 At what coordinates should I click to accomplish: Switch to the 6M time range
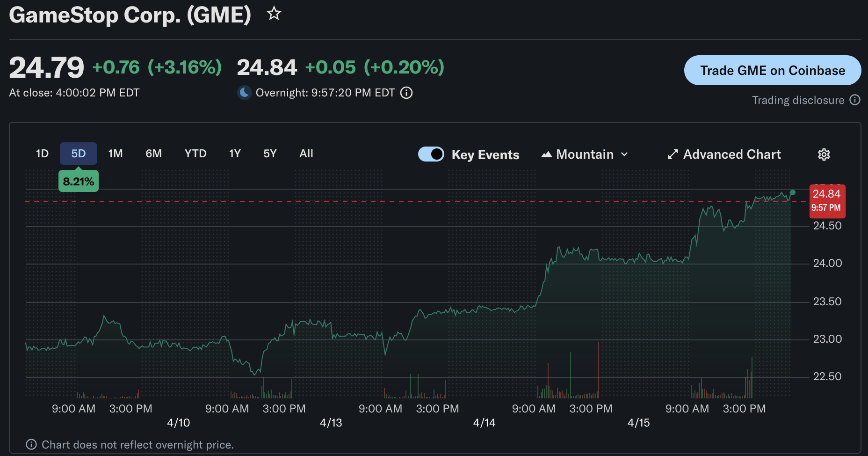click(154, 154)
